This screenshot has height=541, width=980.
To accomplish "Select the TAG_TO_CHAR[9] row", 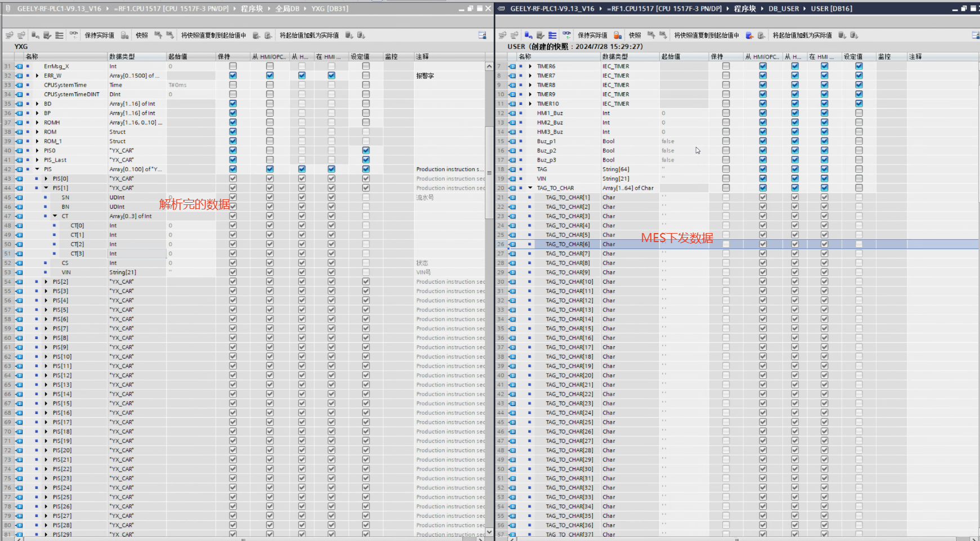I will point(568,272).
